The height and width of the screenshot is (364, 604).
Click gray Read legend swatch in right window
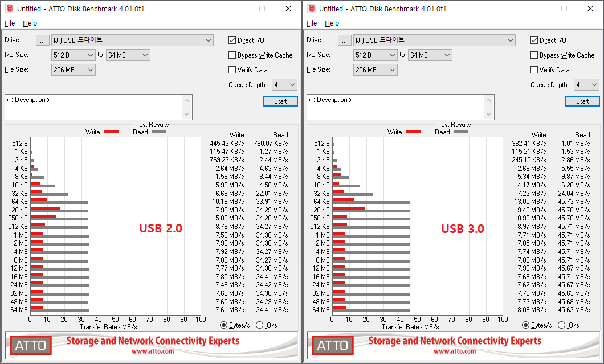[461, 132]
